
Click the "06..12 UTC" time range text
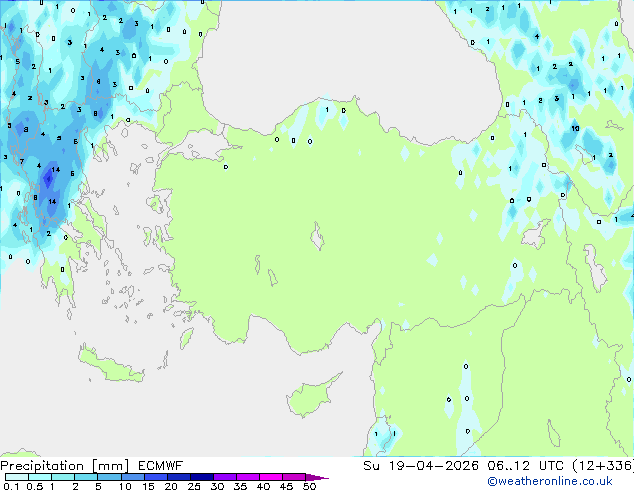coord(525,466)
